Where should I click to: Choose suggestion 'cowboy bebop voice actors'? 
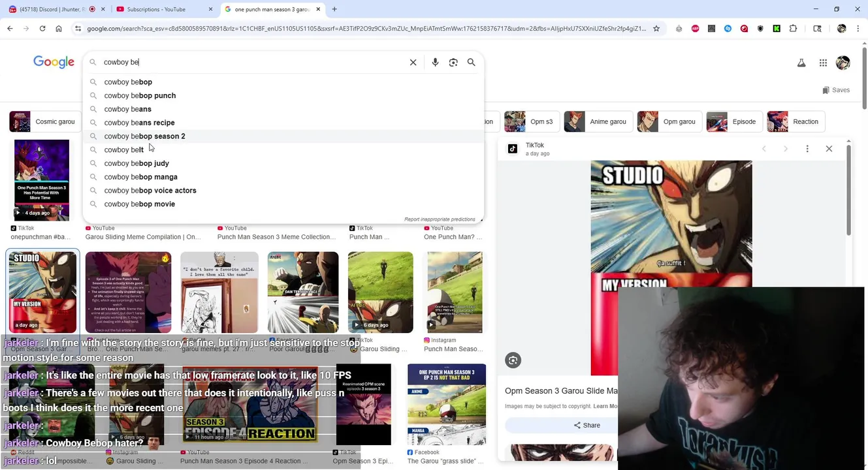click(283, 191)
